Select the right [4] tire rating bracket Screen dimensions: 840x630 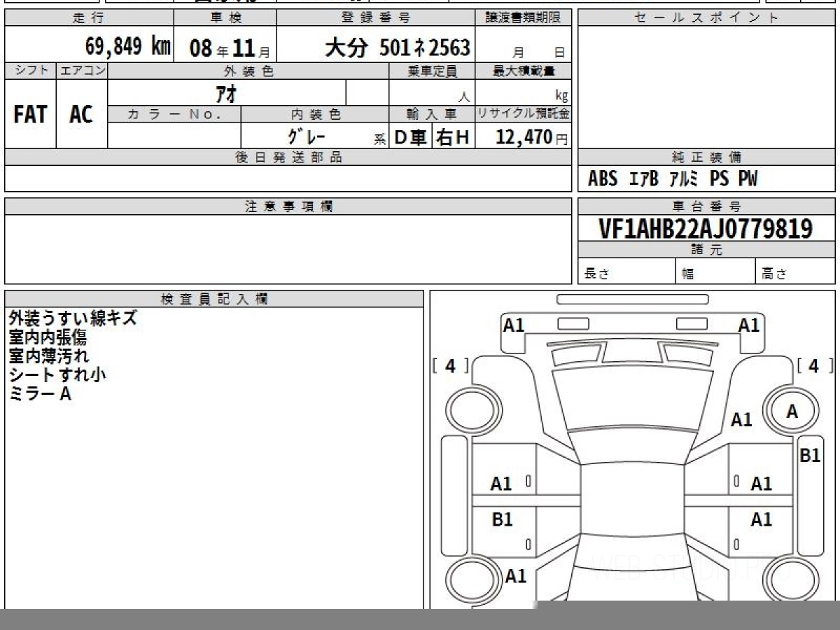(x=814, y=366)
